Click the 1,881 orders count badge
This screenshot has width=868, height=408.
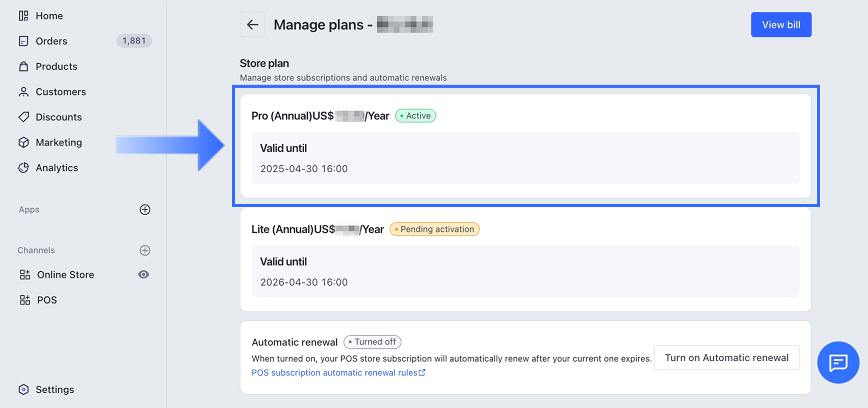coord(134,41)
